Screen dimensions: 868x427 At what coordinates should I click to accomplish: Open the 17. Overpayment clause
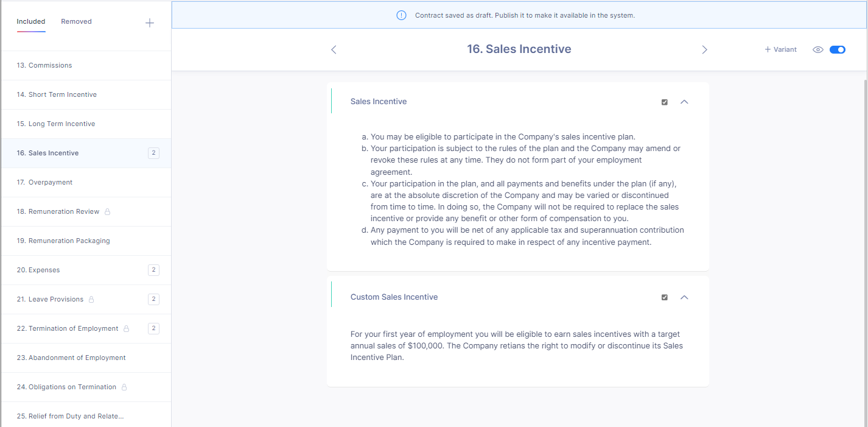(x=51, y=182)
